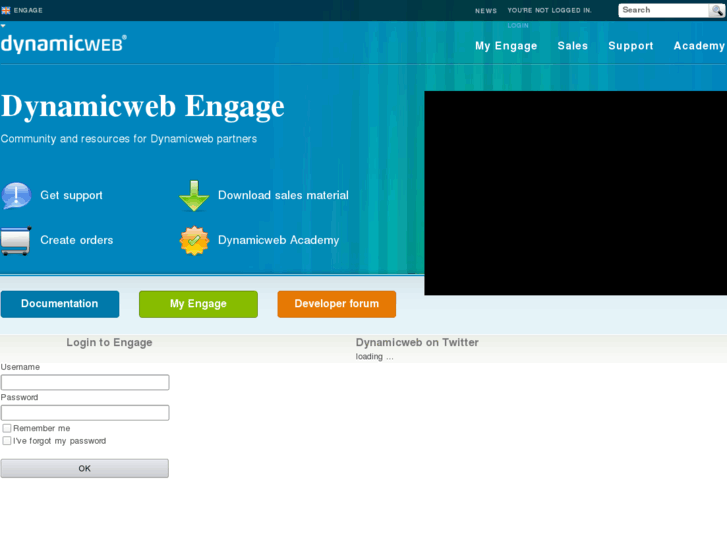Open the Create orders link
Screen dimensions: 727x545
77,240
